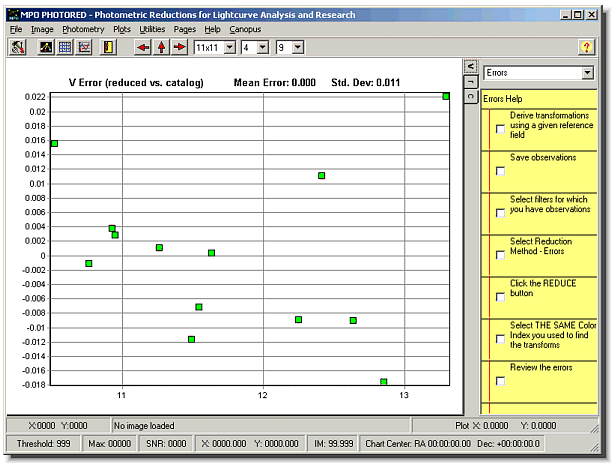Viewport: 614px width, 466px height.
Task: Close the MPO PHOTORED window
Action: (x=591, y=15)
